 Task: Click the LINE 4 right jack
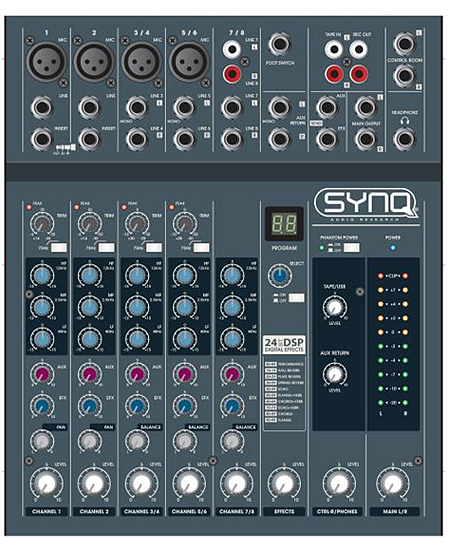(x=137, y=139)
